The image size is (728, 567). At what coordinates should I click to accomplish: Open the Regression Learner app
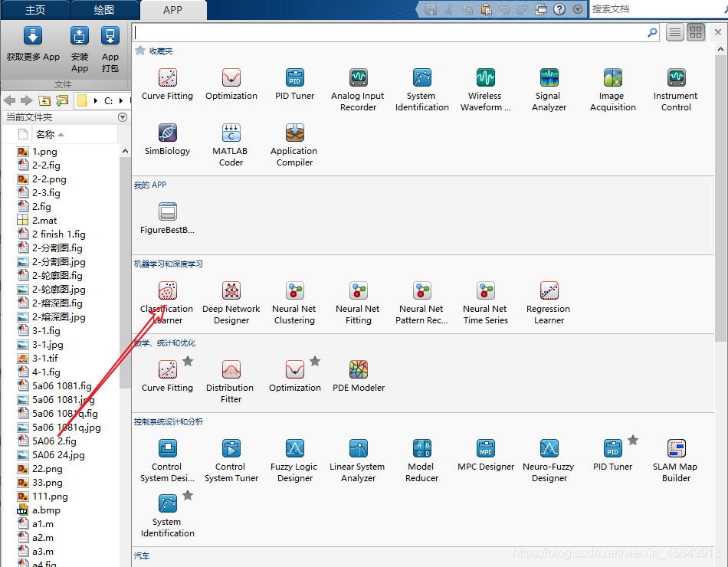549,303
